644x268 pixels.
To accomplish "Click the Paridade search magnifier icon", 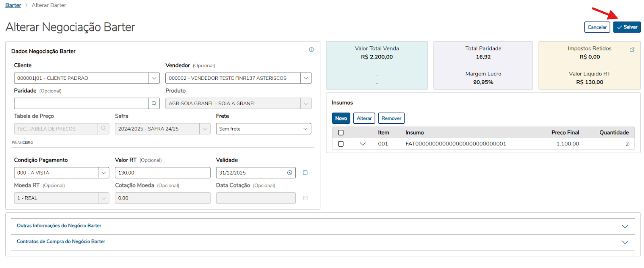I will click(x=154, y=104).
